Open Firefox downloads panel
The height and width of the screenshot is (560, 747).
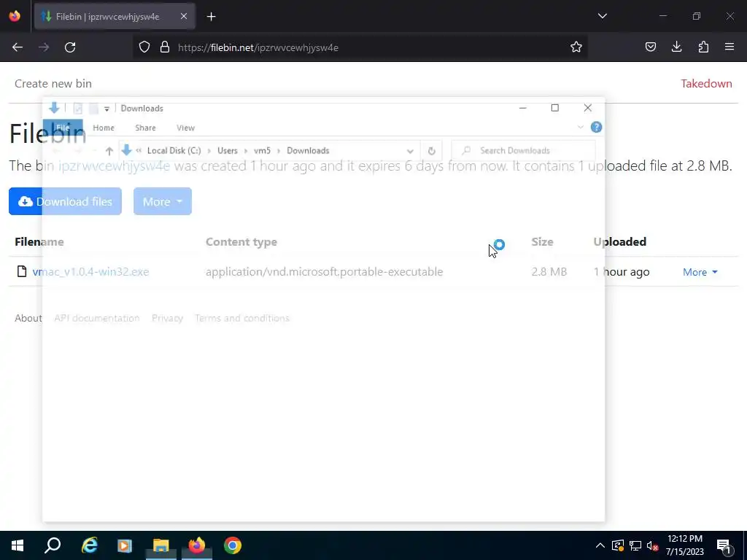[x=676, y=47]
